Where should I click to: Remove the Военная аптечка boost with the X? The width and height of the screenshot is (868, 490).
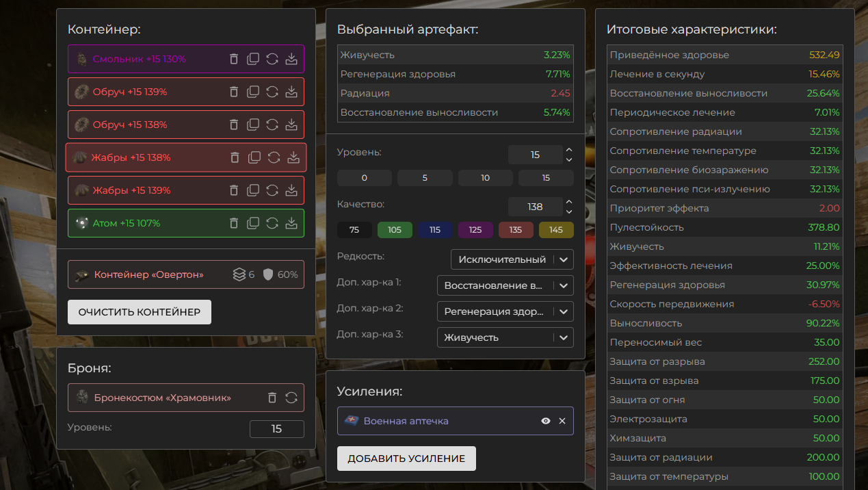click(x=562, y=421)
